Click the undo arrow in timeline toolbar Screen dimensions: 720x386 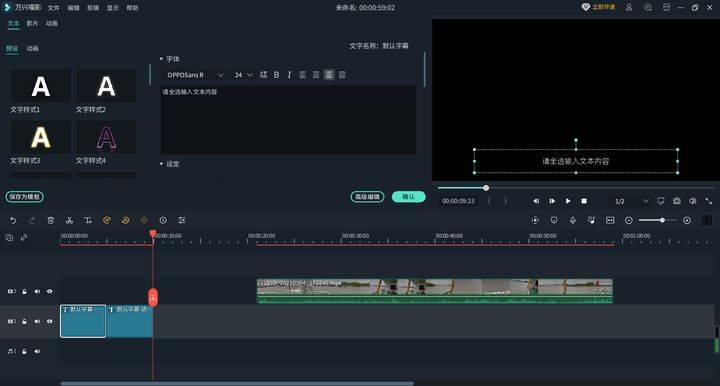click(x=13, y=221)
